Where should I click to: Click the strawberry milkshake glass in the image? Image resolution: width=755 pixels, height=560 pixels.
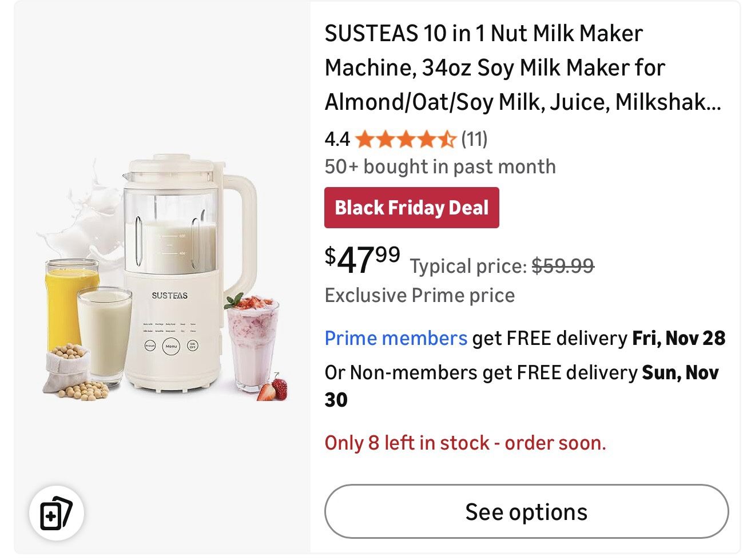(x=252, y=343)
